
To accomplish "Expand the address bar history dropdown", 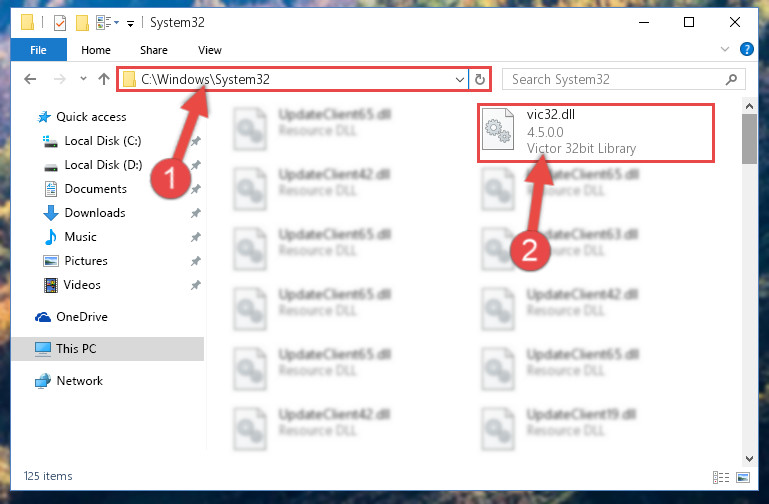I will click(x=460, y=79).
